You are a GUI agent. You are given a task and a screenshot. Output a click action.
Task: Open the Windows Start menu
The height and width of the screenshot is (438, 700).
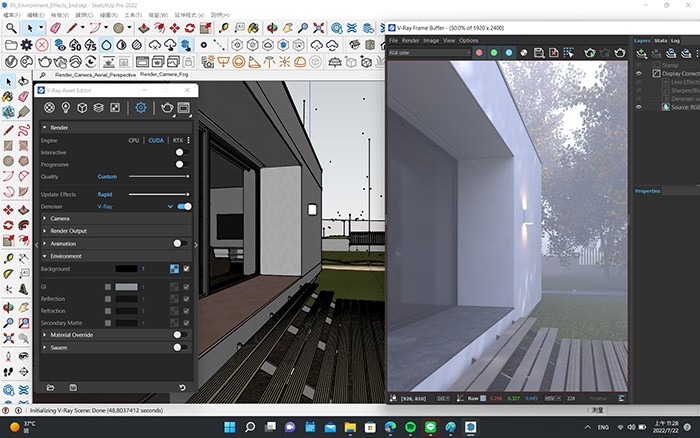[x=230, y=427]
